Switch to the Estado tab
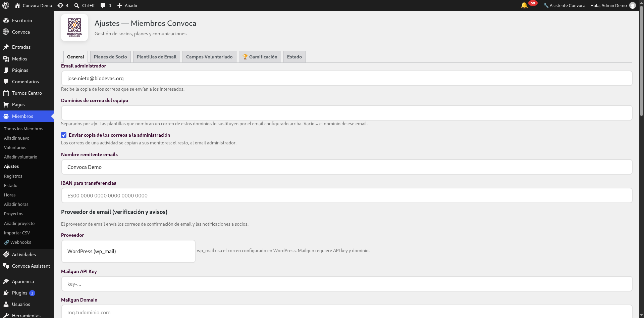 click(294, 57)
